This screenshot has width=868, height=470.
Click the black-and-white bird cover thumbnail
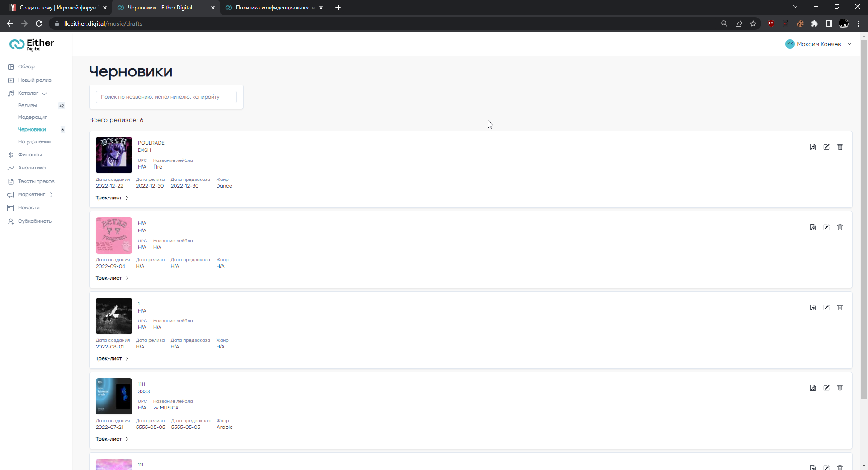click(x=114, y=316)
